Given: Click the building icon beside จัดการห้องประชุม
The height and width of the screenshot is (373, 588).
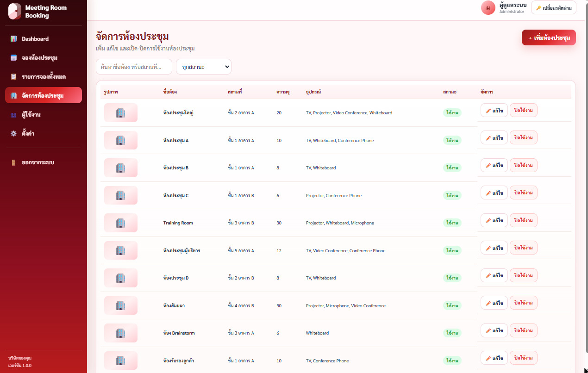Looking at the screenshot, I should [x=14, y=96].
